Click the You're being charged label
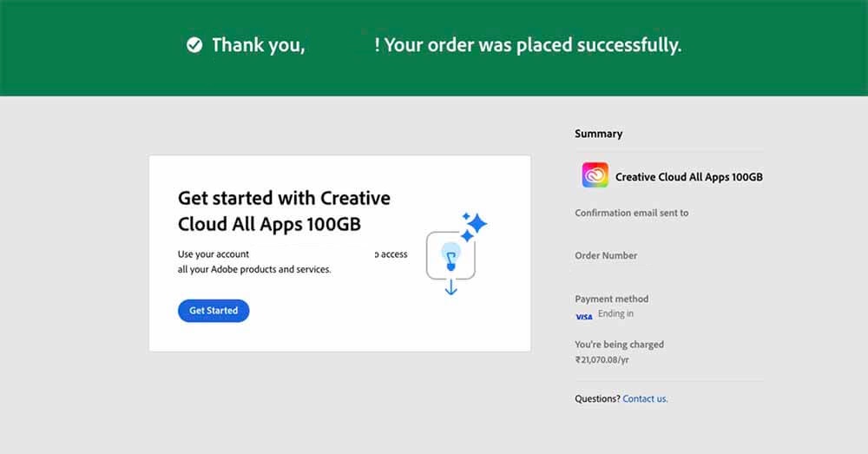This screenshot has height=454, width=868. 619,345
